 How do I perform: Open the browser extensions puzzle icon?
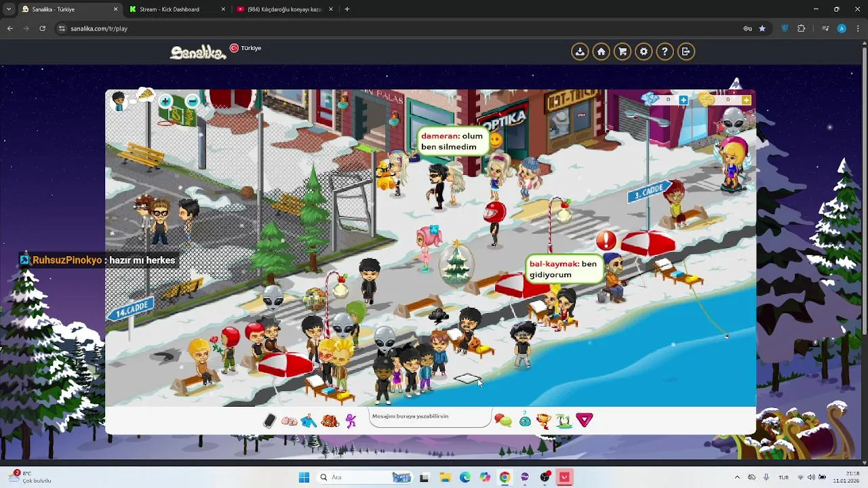[x=802, y=28]
